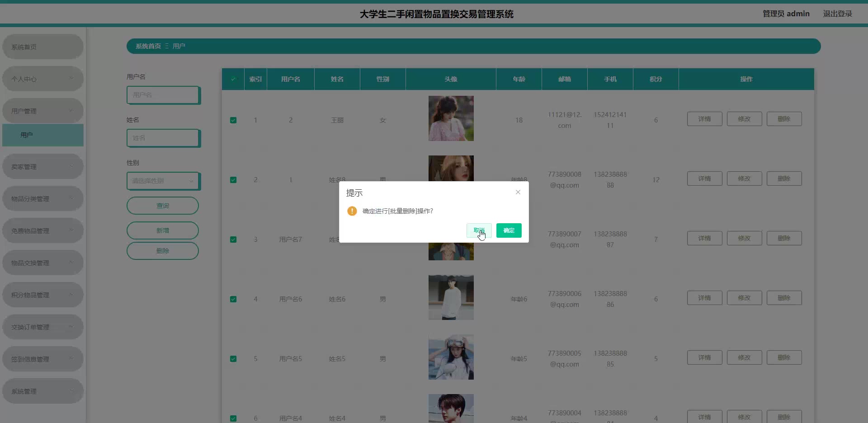Expand the 个人中心 sidebar menu

43,79
